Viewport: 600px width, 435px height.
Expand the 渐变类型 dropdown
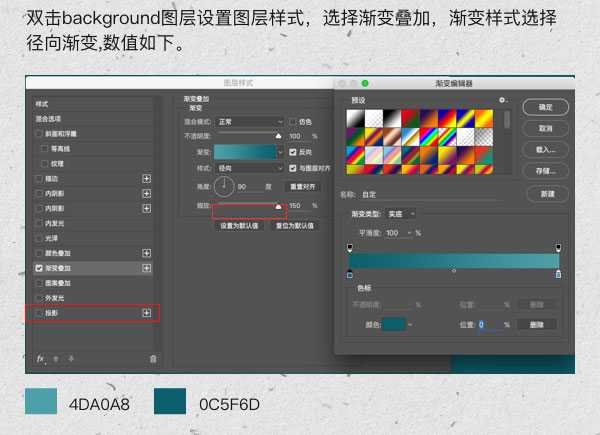[x=400, y=213]
